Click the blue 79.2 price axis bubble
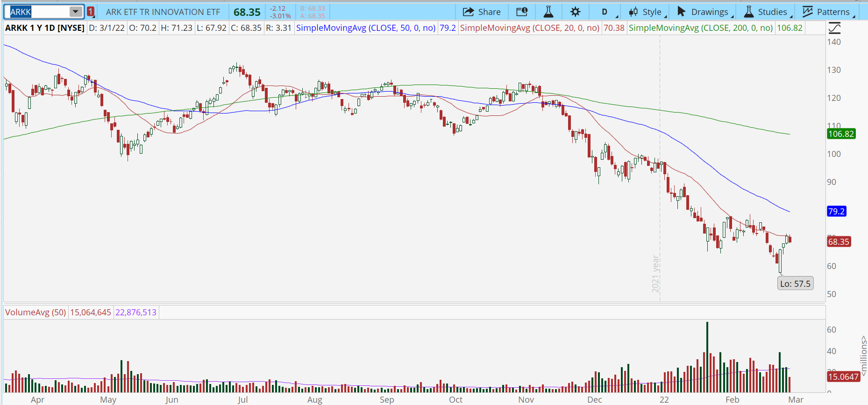This screenshot has height=405, width=868. tap(836, 211)
